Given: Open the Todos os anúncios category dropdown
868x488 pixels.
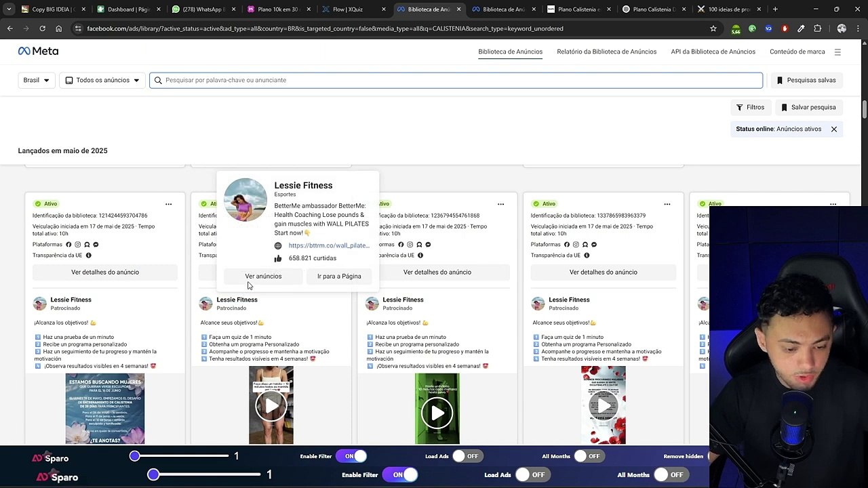Looking at the screenshot, I should (x=102, y=80).
